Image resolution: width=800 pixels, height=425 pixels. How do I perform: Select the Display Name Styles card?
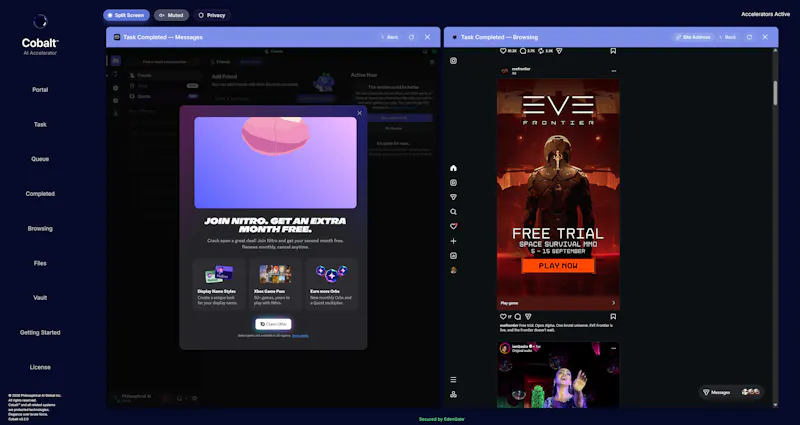coord(219,285)
